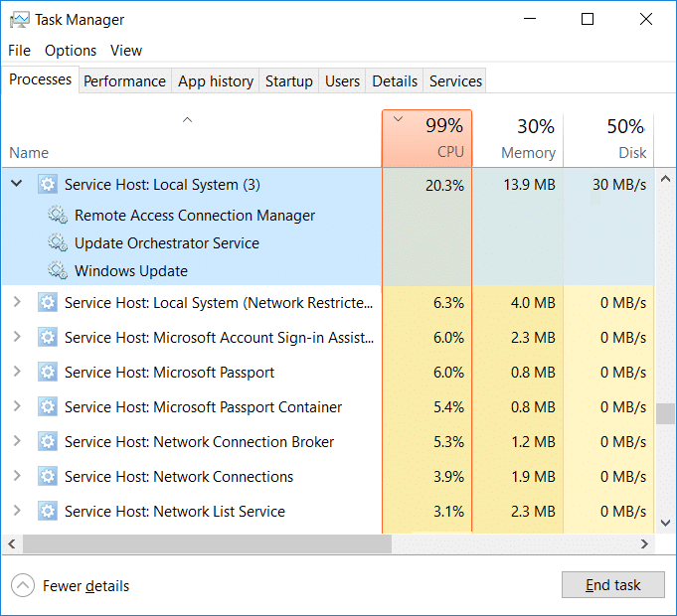The width and height of the screenshot is (677, 616).
Task: Click the Task Manager title bar icon
Action: [19, 19]
